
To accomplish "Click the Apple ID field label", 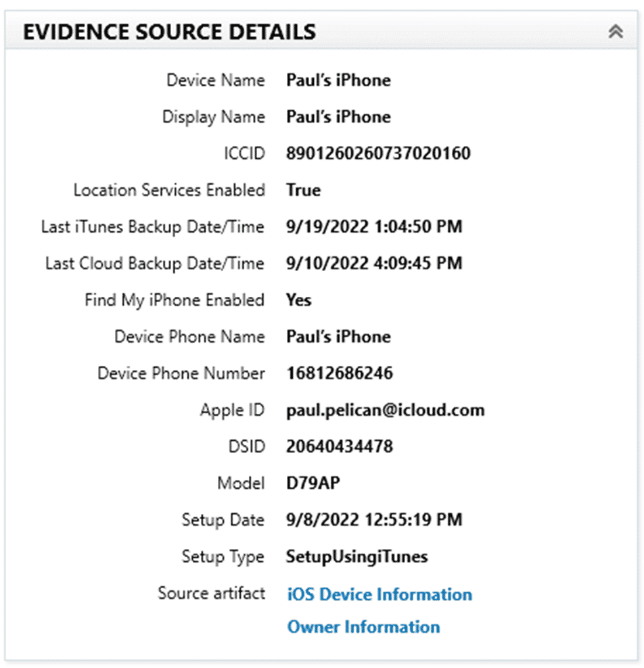I will 232,410.
